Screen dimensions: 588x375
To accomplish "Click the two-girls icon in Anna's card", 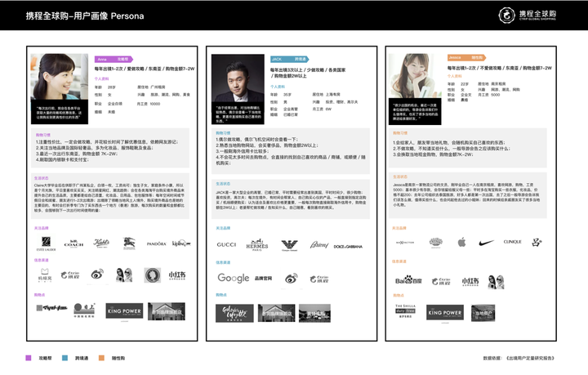I will [x=124, y=275].
